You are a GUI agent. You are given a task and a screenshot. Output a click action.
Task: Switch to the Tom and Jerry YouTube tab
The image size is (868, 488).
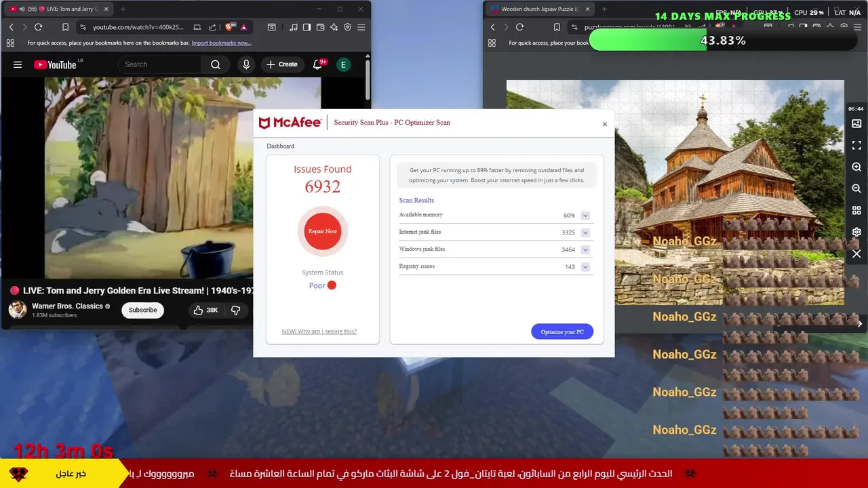tap(60, 9)
